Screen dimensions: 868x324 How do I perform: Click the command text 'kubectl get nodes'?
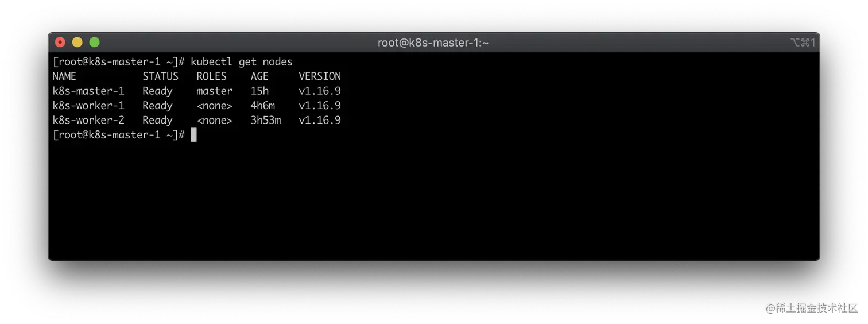242,62
